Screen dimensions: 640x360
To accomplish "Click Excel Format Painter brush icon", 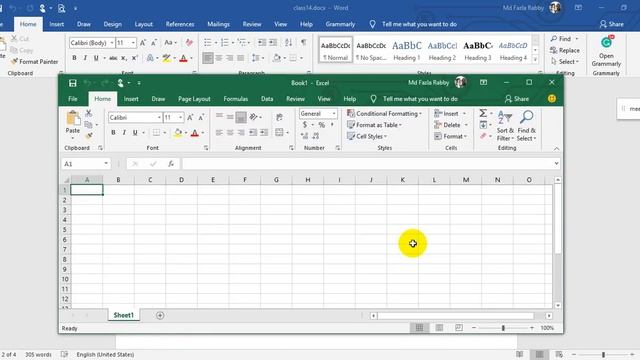I will click(x=89, y=136).
